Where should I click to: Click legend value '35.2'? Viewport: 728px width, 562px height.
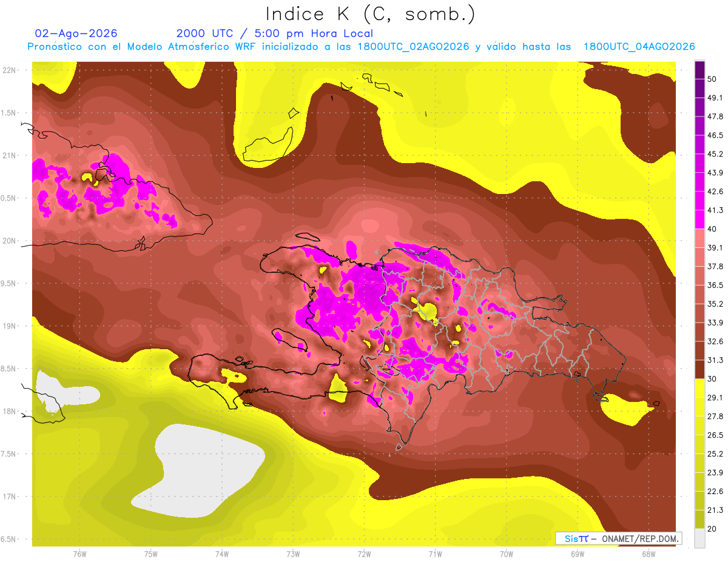coord(716,304)
